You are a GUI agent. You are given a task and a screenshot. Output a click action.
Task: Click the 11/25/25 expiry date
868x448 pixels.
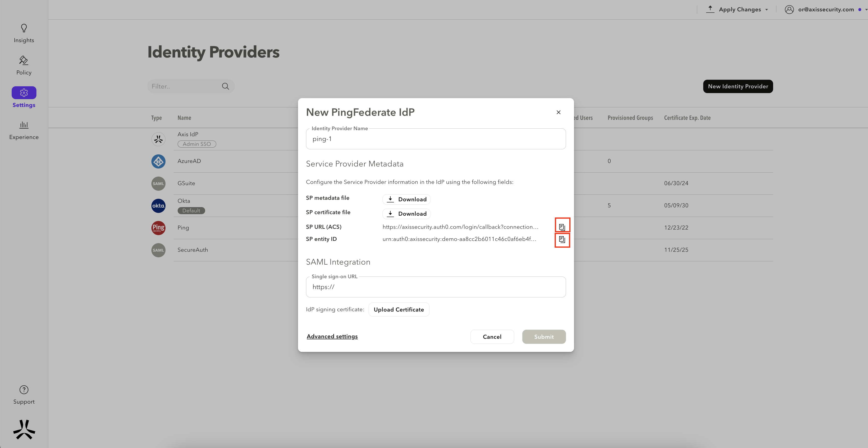point(676,250)
